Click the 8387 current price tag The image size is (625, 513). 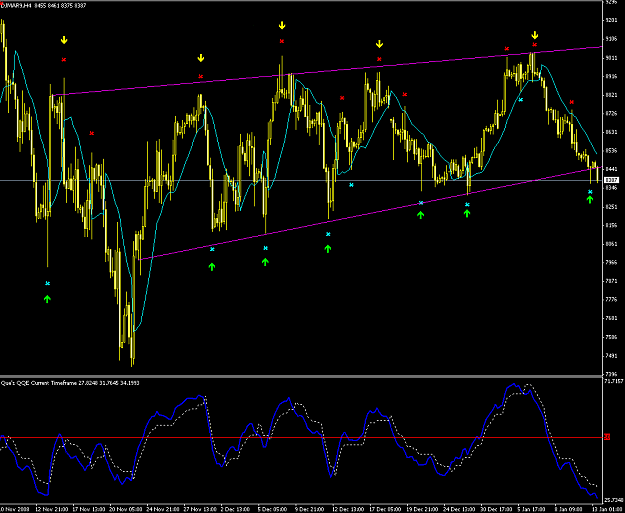coord(611,180)
